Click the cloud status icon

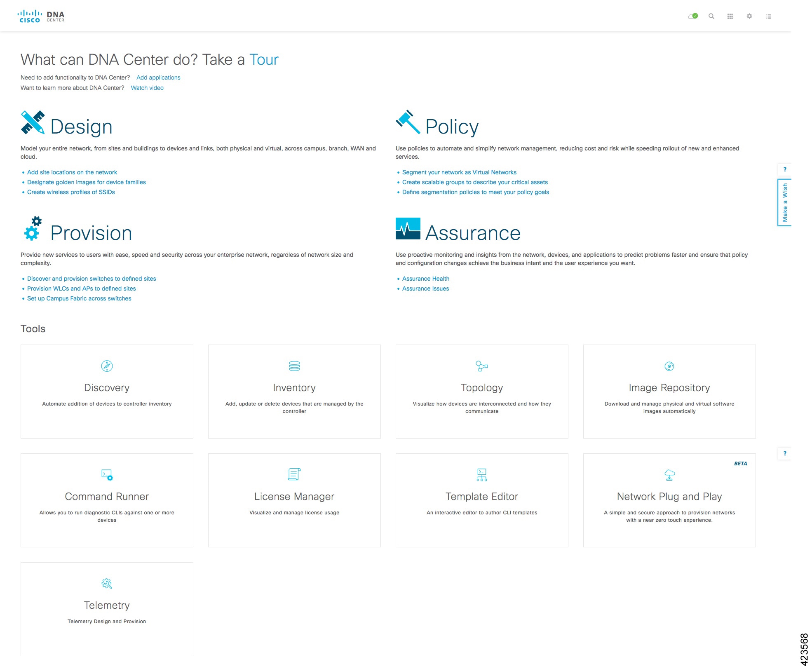pyautogui.click(x=693, y=16)
